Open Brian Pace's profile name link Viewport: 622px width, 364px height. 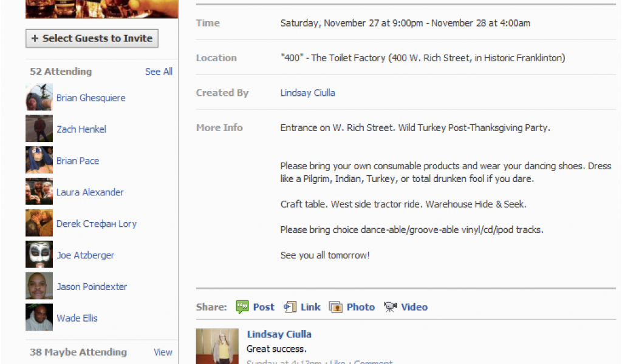pyautogui.click(x=78, y=161)
